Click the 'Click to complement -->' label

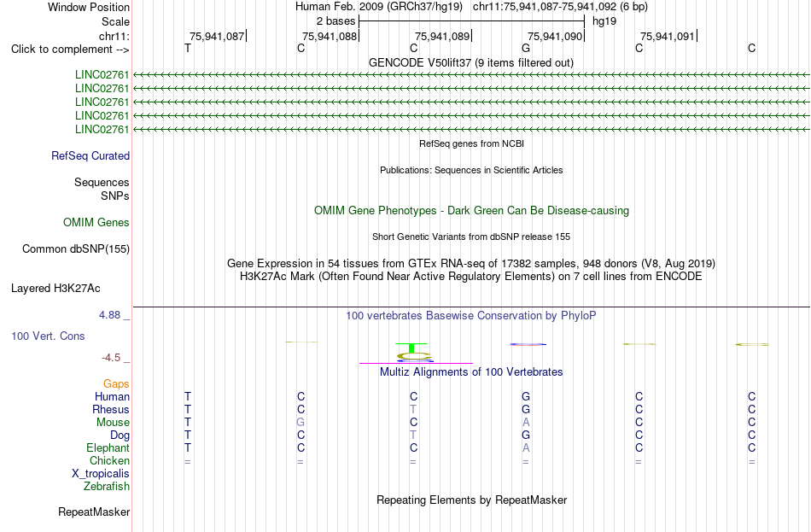70,50
